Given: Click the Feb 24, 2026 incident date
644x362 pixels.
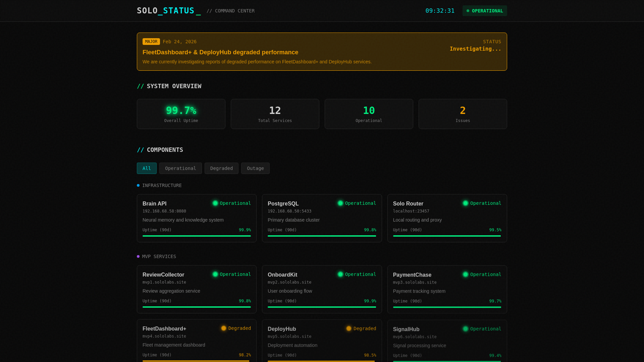Looking at the screenshot, I should point(180,42).
